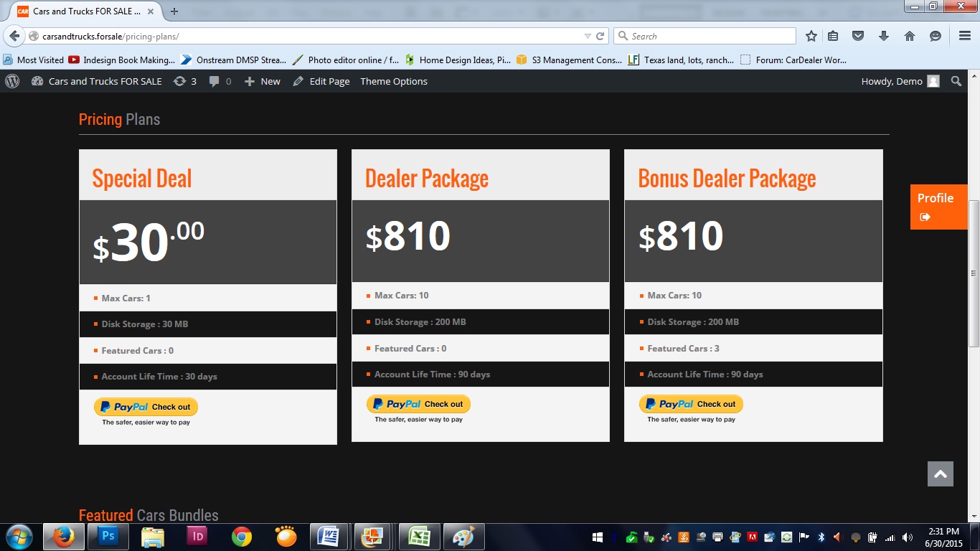Go to the browser Home page icon
This screenshot has width=980, height=551.
(909, 36)
